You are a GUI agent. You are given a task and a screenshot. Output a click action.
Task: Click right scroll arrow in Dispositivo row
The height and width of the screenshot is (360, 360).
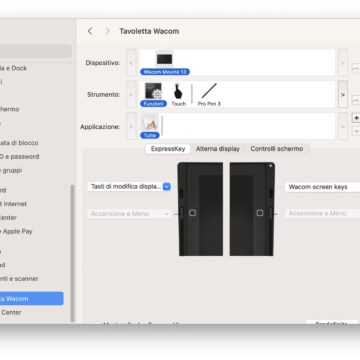[343, 63]
